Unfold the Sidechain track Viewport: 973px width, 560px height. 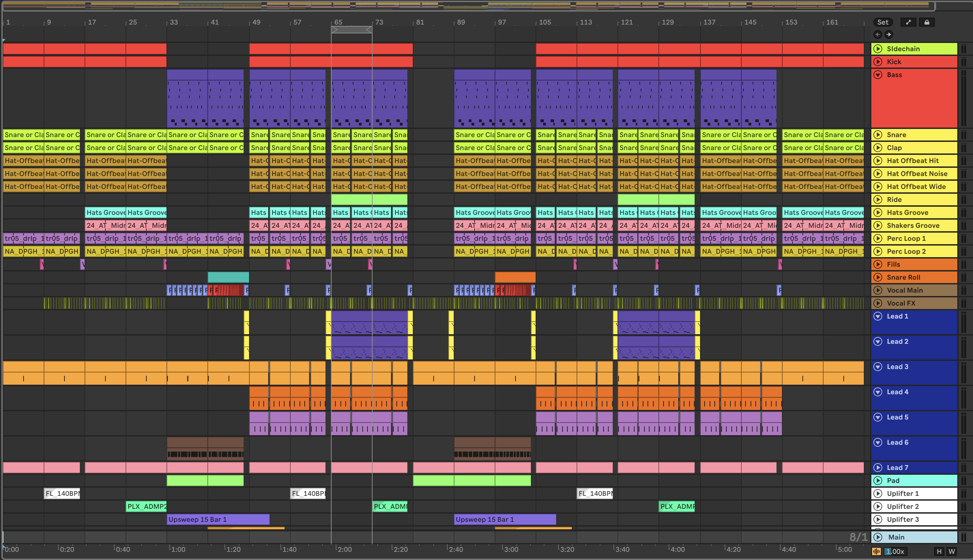[877, 49]
